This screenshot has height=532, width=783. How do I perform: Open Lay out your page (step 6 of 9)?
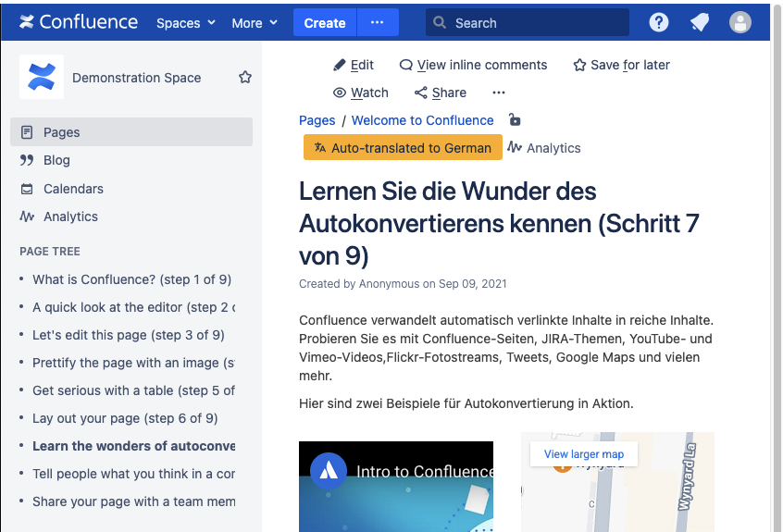coord(125,418)
